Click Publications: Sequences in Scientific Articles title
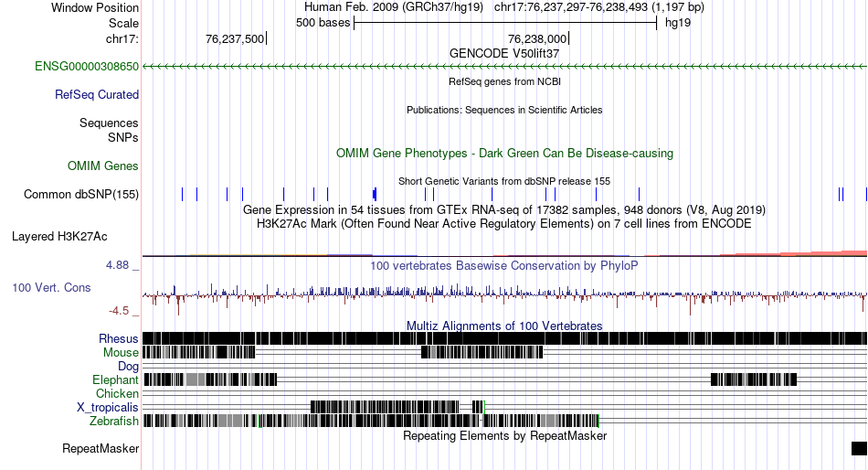 504,110
